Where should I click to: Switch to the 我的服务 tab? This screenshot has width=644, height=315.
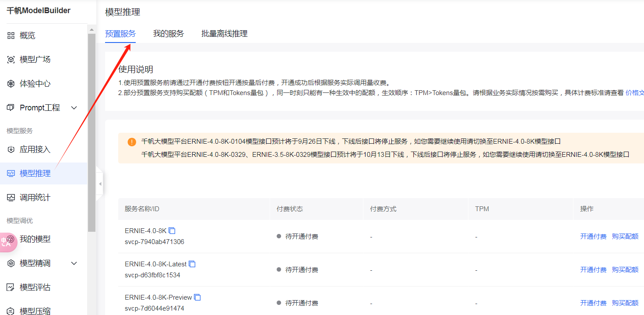click(x=169, y=34)
